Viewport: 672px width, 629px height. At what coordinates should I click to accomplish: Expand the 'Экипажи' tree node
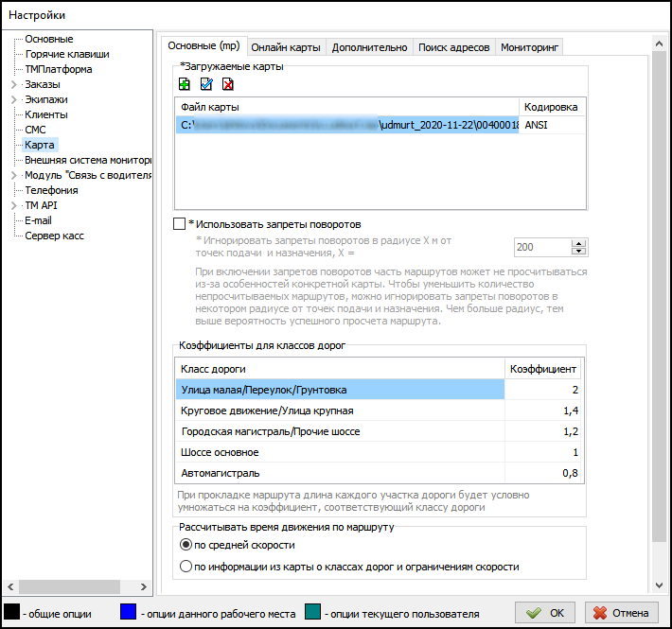pyautogui.click(x=13, y=99)
